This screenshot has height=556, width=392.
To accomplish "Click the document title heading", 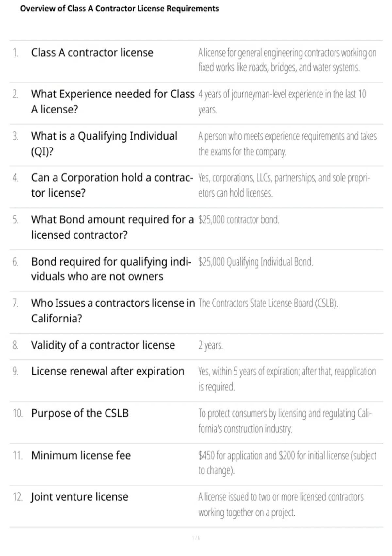I will [x=119, y=9].
